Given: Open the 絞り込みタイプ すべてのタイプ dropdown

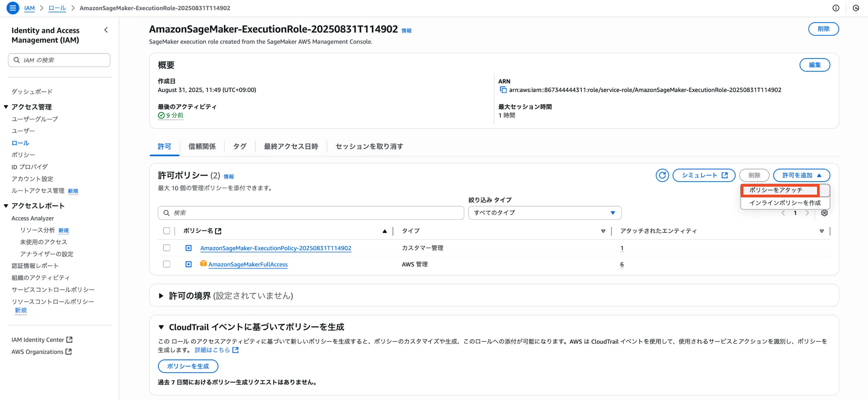Looking at the screenshot, I should pyautogui.click(x=545, y=213).
